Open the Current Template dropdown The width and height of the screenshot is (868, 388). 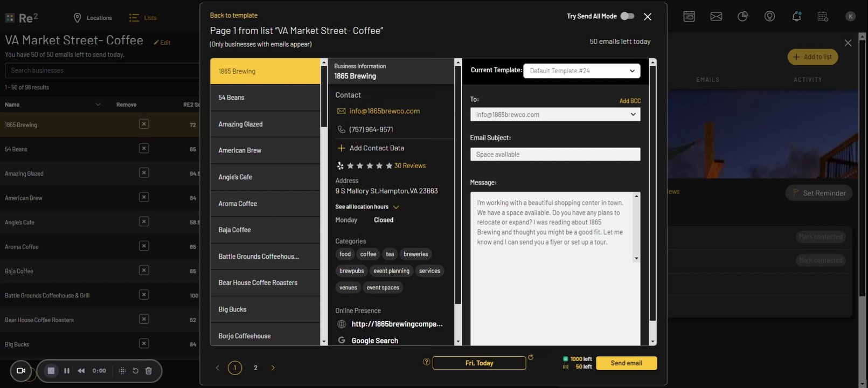click(x=582, y=71)
